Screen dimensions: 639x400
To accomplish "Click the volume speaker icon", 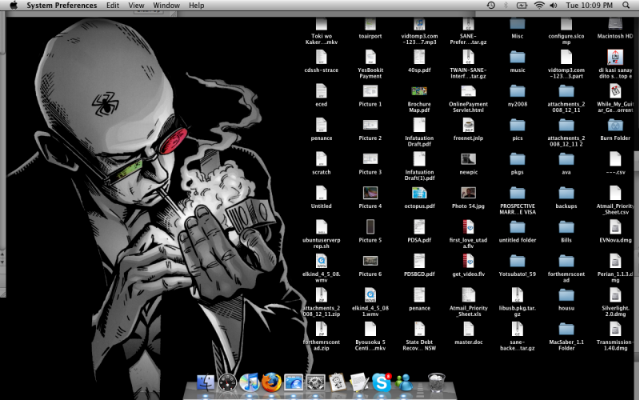I will point(553,5).
